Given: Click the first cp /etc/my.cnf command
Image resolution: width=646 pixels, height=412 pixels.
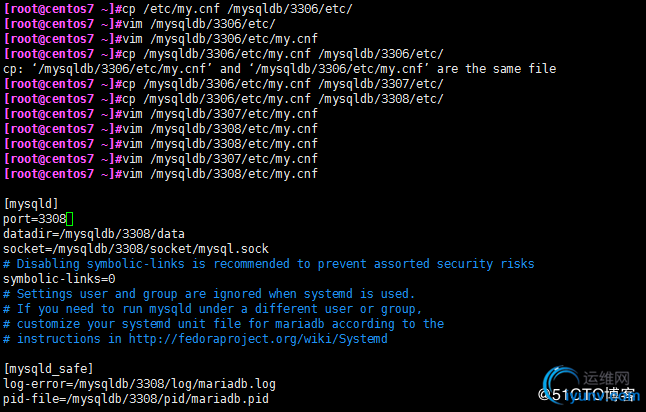Looking at the screenshot, I should click(x=237, y=9).
